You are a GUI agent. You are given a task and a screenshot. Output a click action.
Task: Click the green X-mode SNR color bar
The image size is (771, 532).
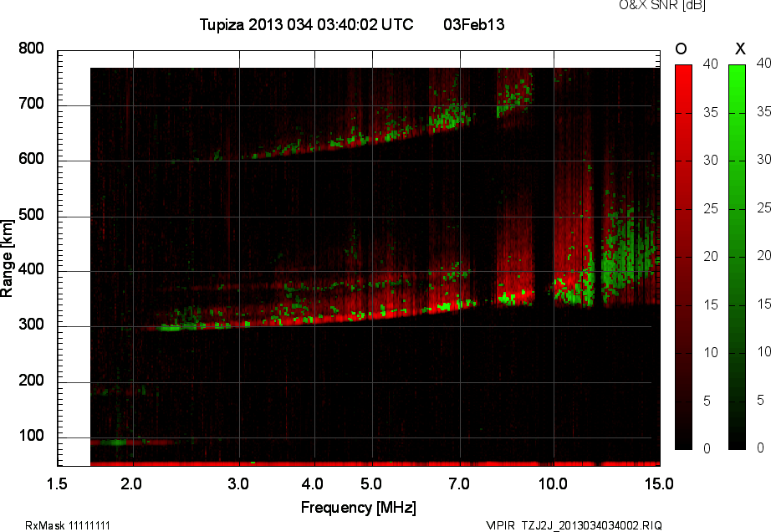737,257
